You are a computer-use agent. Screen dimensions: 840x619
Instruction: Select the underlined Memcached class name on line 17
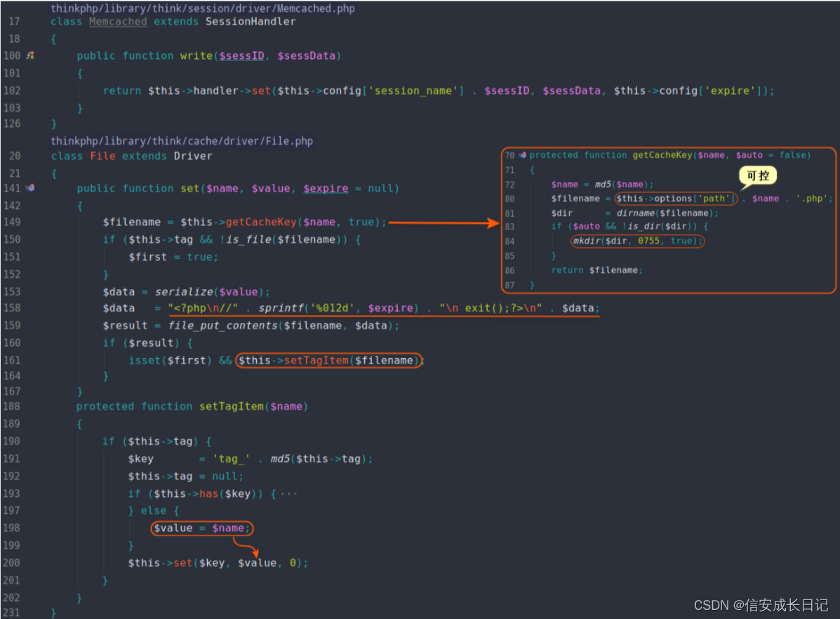[x=118, y=22]
